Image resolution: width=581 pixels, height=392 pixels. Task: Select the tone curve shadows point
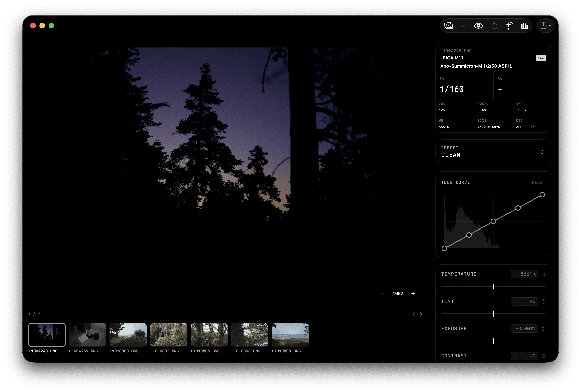click(x=469, y=235)
